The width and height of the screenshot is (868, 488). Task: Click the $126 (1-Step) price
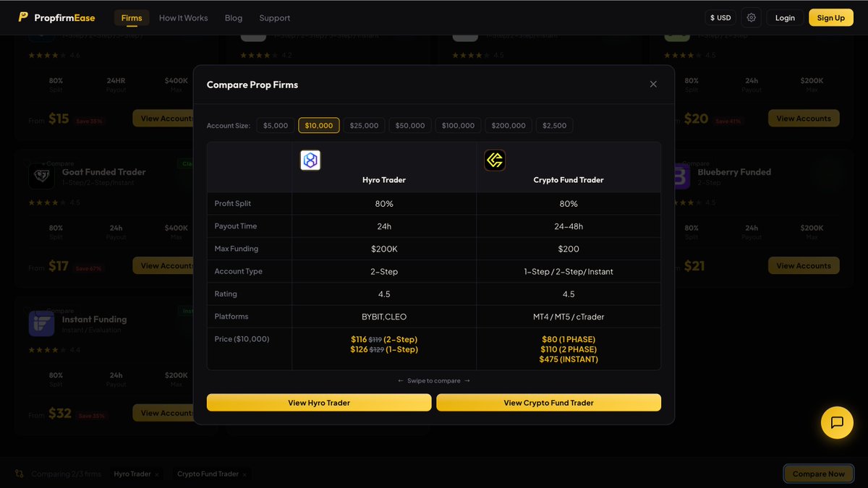pos(384,349)
